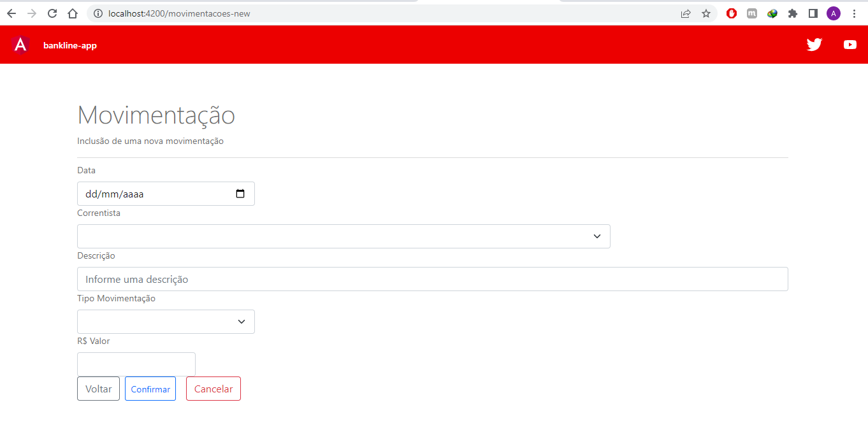Toggle the browser side panel

813,13
